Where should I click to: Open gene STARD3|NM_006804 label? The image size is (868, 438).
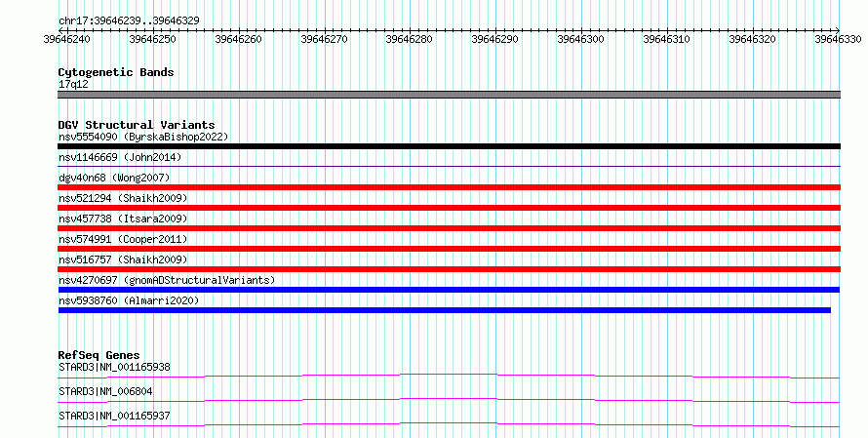105,391
